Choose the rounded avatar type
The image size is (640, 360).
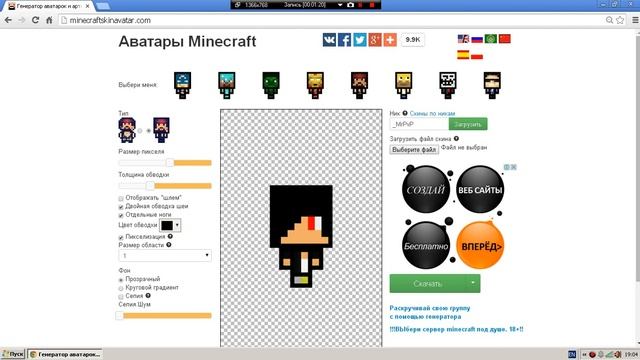[x=140, y=131]
